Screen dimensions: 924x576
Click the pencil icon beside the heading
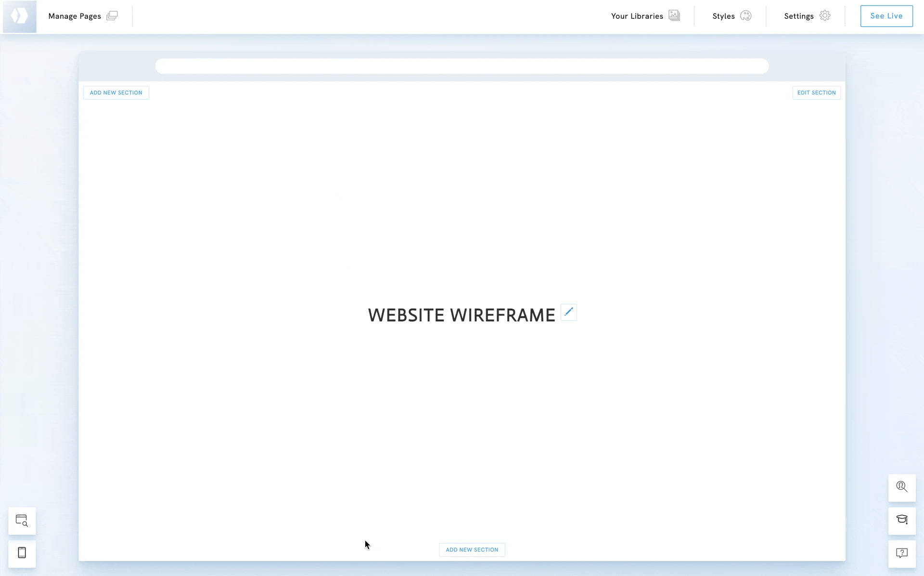(x=568, y=312)
